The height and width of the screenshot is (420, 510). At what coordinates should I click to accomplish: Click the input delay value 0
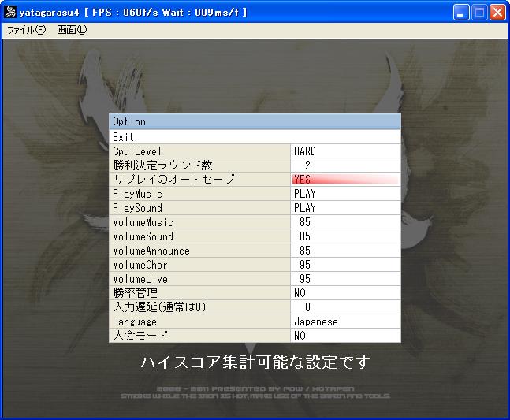[345, 307]
